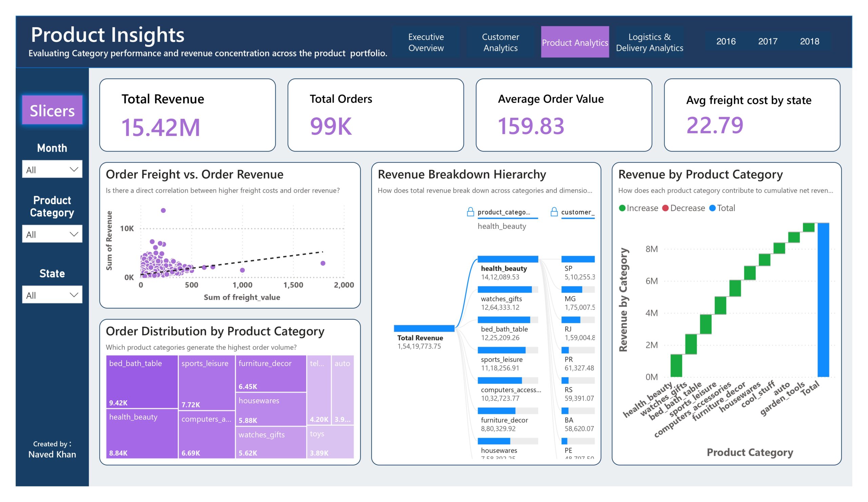Click the lock icon beside product_category header
The width and height of the screenshot is (868, 502).
(470, 212)
